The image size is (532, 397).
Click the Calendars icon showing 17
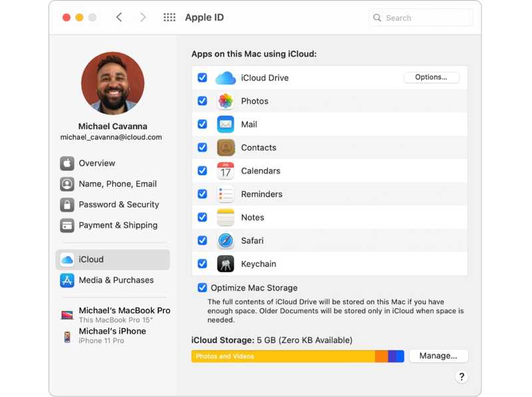point(225,171)
